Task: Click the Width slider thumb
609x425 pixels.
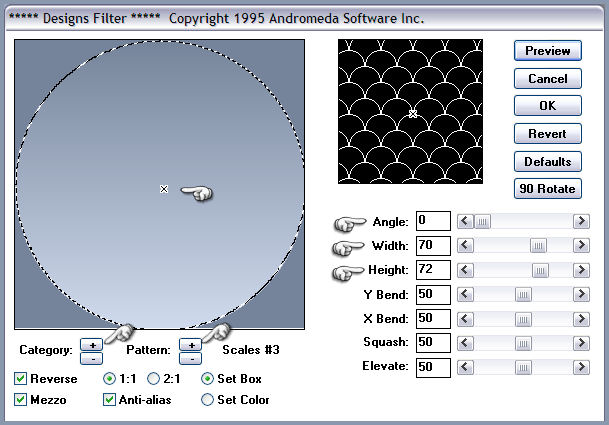Action: tap(538, 246)
